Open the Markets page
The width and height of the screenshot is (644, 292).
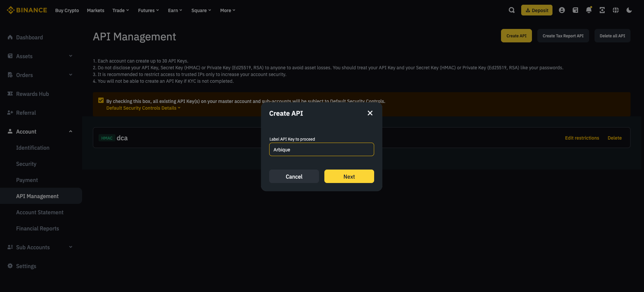96,10
